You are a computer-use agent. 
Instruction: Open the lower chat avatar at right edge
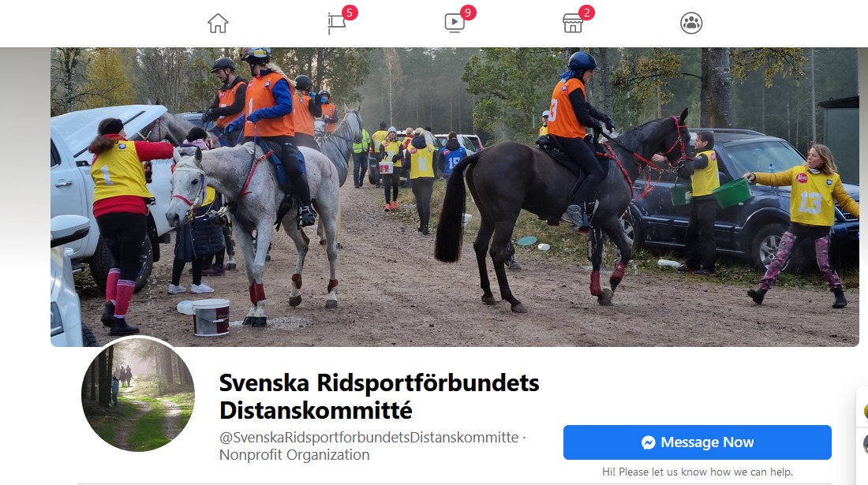click(x=865, y=443)
